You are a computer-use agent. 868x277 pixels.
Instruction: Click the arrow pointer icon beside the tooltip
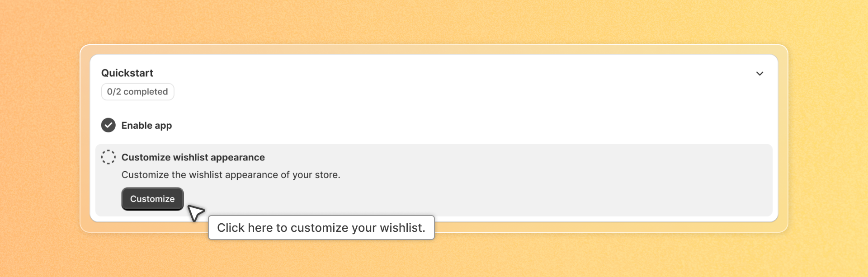tap(196, 213)
